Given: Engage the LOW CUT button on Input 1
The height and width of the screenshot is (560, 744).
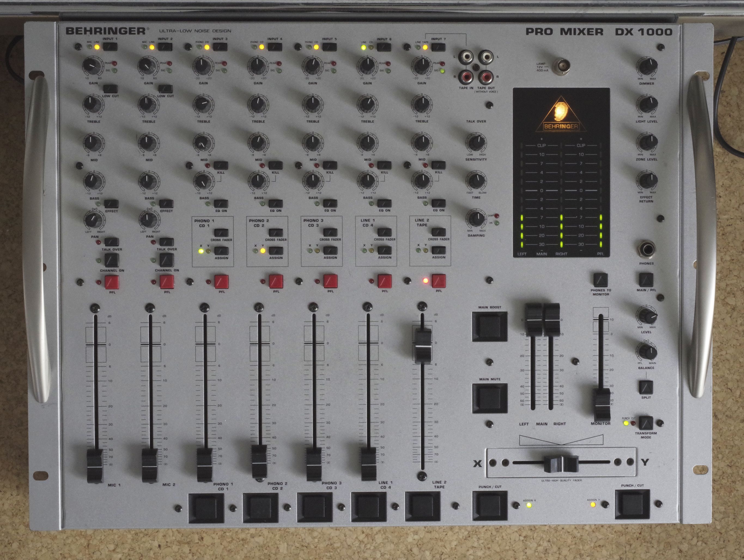Looking at the screenshot, I should [x=110, y=89].
